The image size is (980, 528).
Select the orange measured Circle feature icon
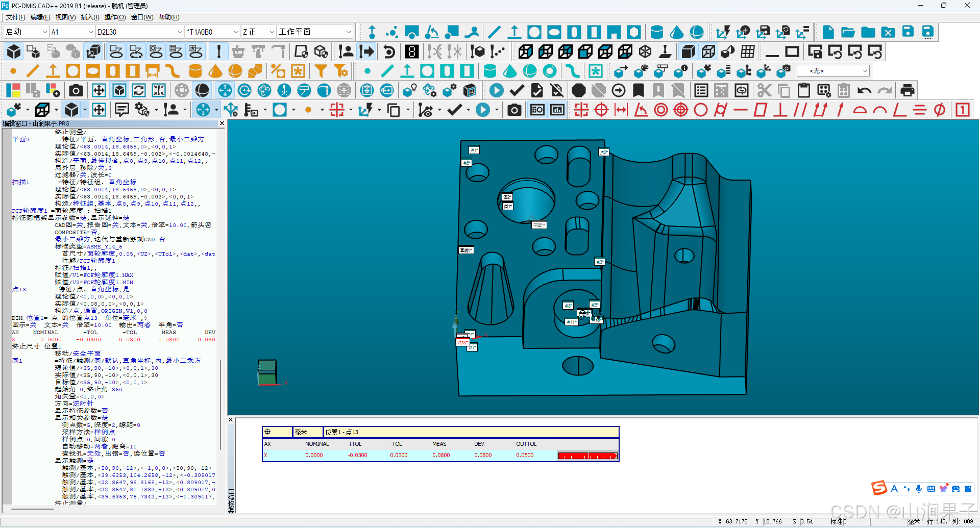[x=73, y=71]
